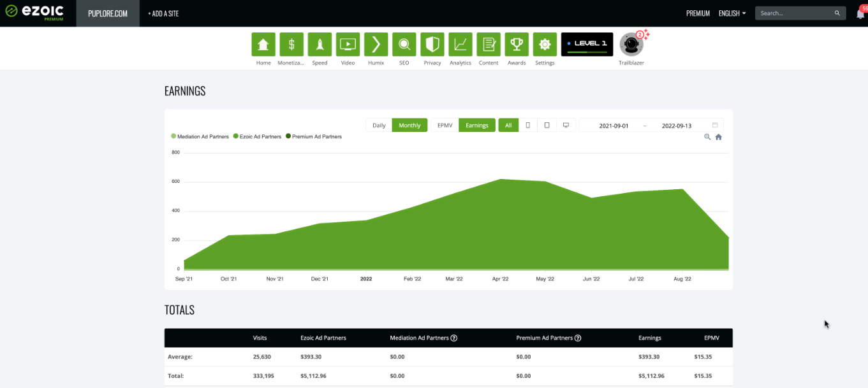Click the PREMIUM link in header
The width and height of the screenshot is (868, 388).
[x=698, y=13]
